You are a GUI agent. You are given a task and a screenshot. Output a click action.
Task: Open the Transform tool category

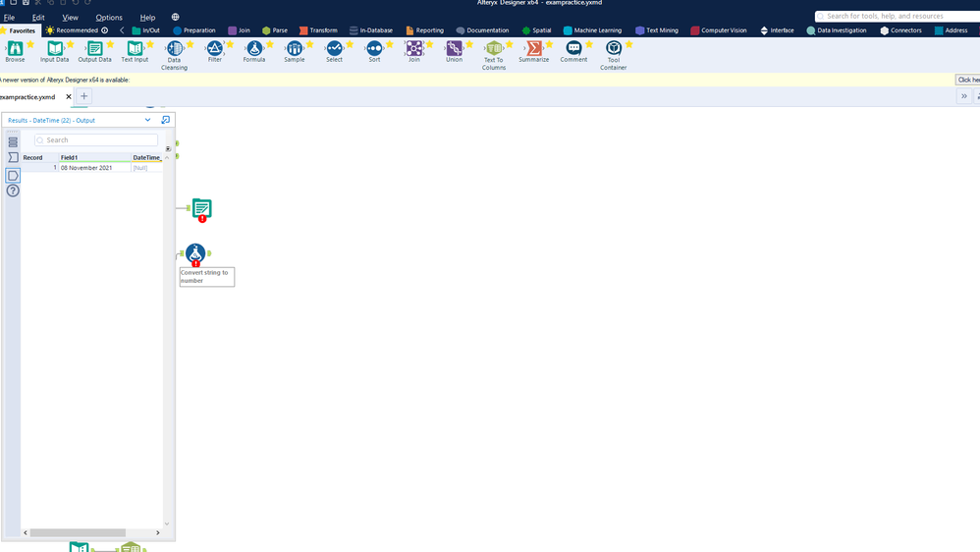pyautogui.click(x=318, y=30)
